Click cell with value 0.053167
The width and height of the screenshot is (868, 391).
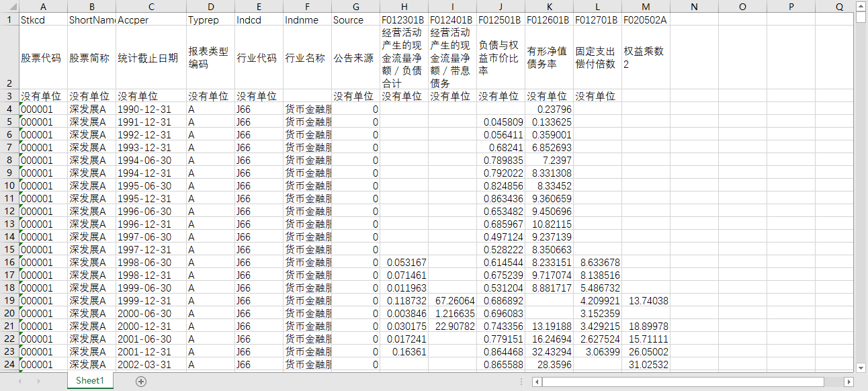click(x=404, y=262)
